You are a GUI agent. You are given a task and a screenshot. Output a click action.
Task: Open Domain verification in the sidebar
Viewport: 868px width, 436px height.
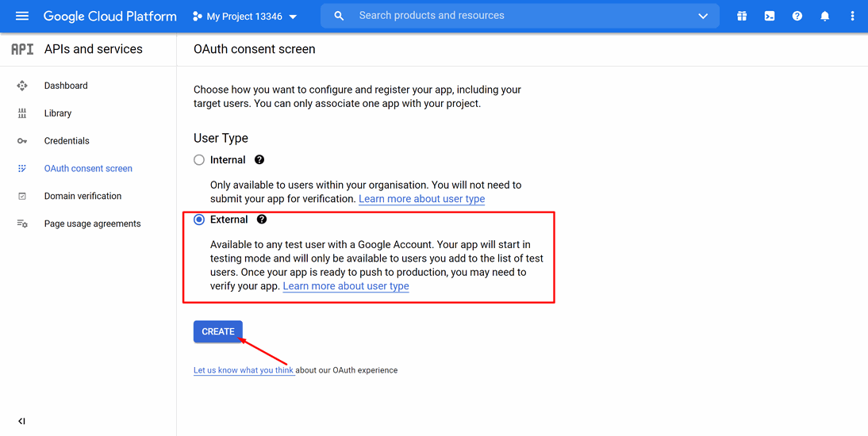pos(83,197)
